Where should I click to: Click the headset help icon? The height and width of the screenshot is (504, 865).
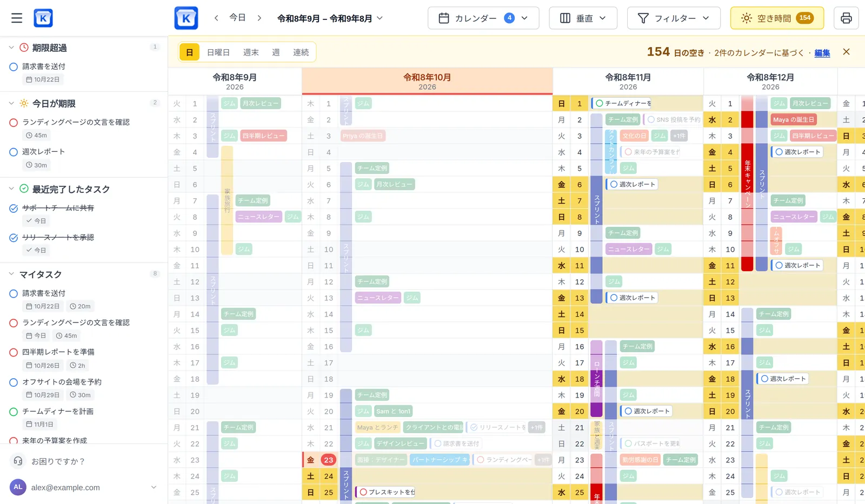pyautogui.click(x=18, y=461)
